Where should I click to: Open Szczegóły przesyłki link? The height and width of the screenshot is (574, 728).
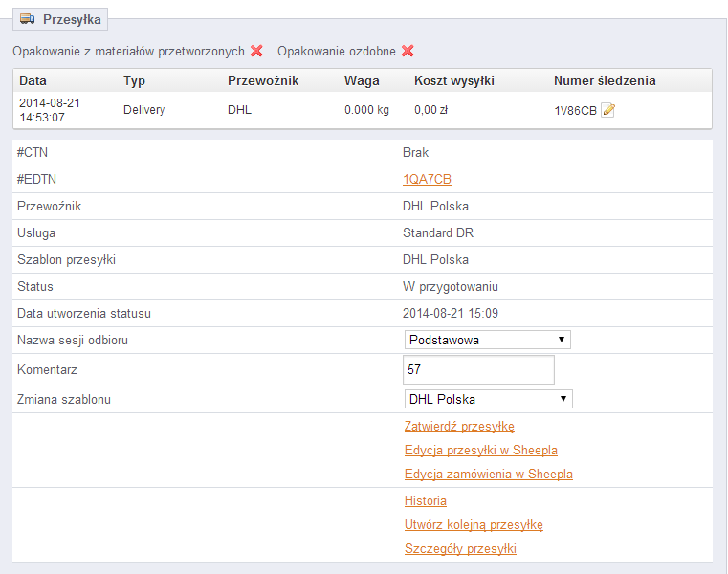[460, 548]
